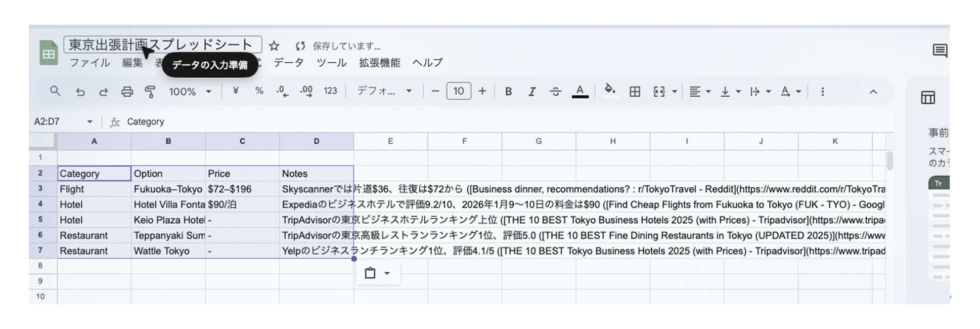Open the more toolbar options menu
Screen dimensions: 980x329
822,92
